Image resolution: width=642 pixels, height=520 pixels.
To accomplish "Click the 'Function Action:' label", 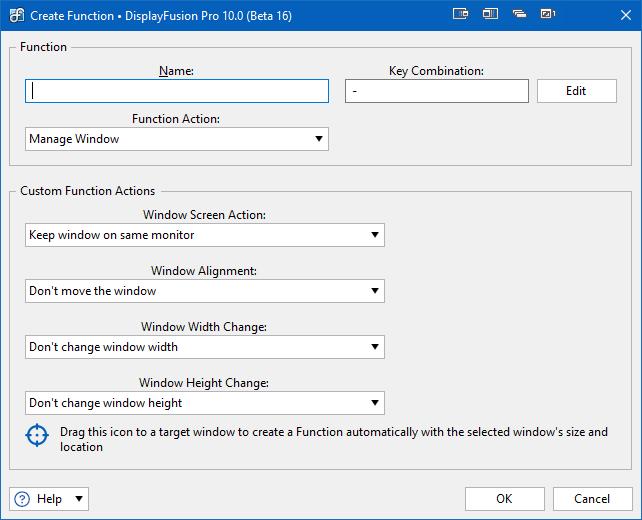I will [176, 119].
